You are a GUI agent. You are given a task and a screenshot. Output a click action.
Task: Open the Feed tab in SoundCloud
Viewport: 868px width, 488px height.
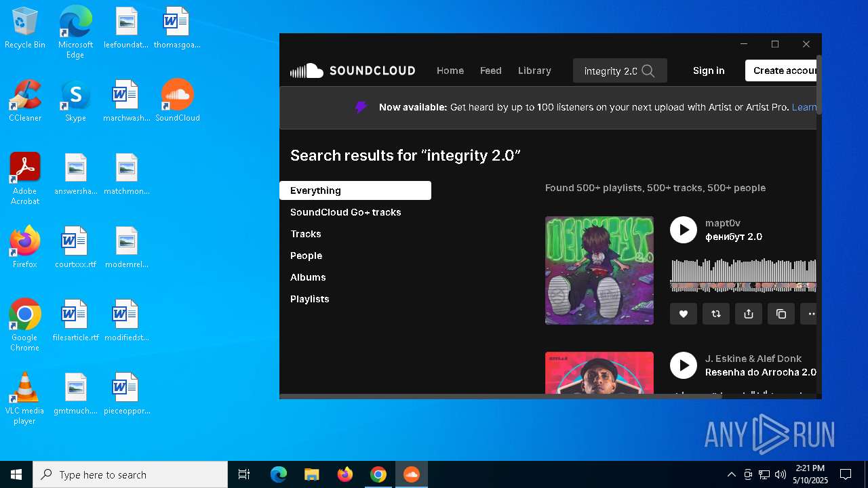pyautogui.click(x=491, y=70)
